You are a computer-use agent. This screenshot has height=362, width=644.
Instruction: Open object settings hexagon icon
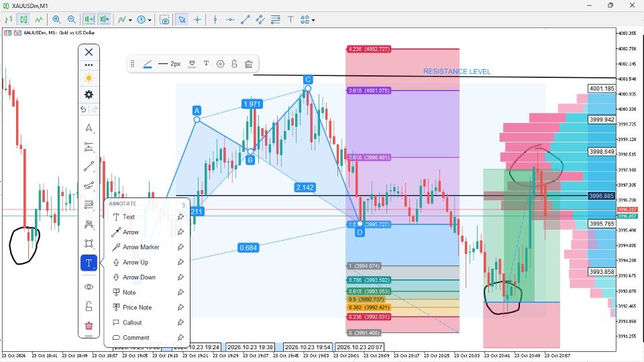[220, 64]
